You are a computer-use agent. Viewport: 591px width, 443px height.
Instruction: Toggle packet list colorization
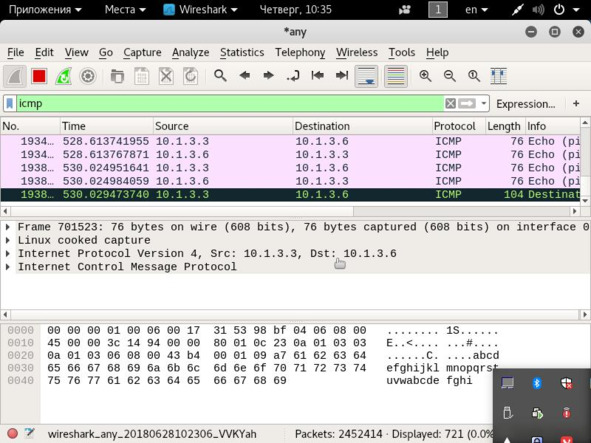(x=396, y=76)
